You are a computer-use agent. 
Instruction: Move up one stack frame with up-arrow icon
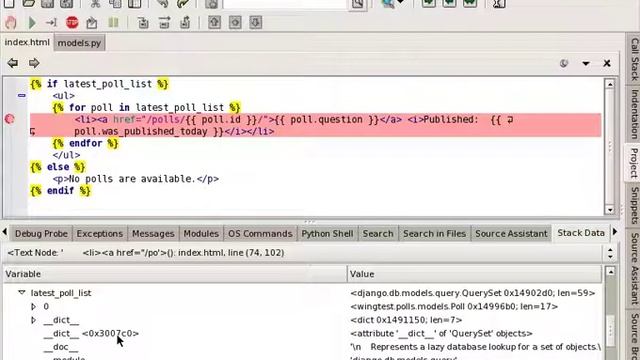tap(214, 22)
